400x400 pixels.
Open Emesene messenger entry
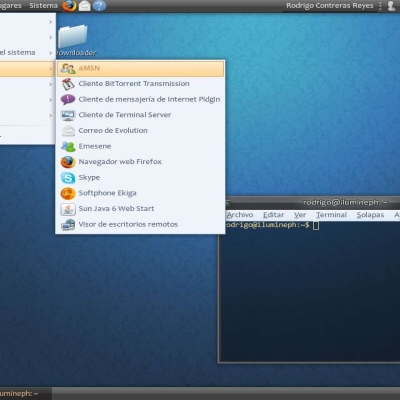tap(140, 146)
